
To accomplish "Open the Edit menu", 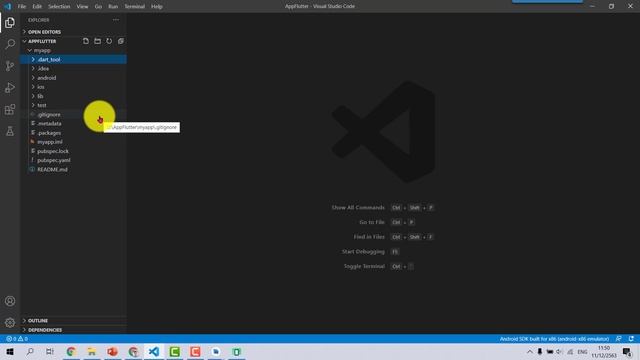I will (x=37, y=7).
